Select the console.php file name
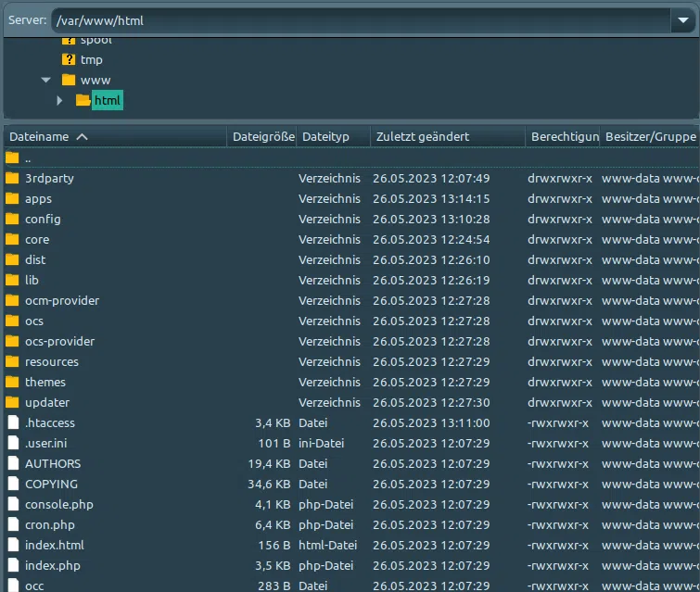Screen dimensions: 700x592 tap(59, 505)
